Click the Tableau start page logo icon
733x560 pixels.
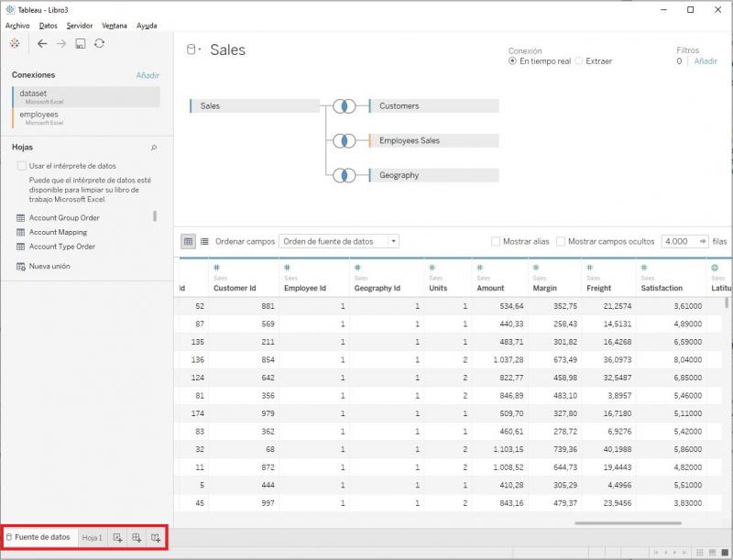(14, 43)
